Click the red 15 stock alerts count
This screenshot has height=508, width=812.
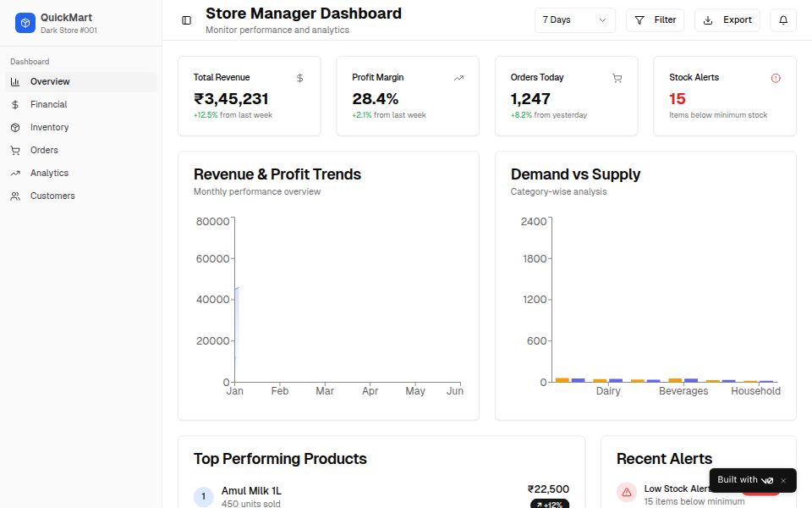click(676, 98)
